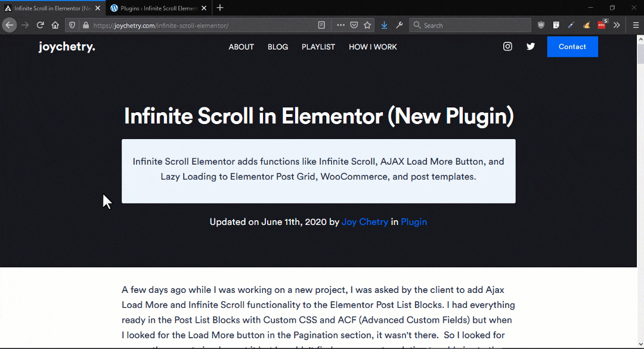The height and width of the screenshot is (349, 644).
Task: Open the browser home page
Action: click(x=55, y=25)
